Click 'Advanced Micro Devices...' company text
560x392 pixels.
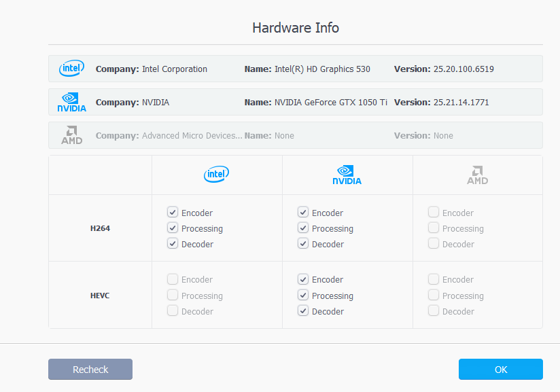tap(192, 136)
